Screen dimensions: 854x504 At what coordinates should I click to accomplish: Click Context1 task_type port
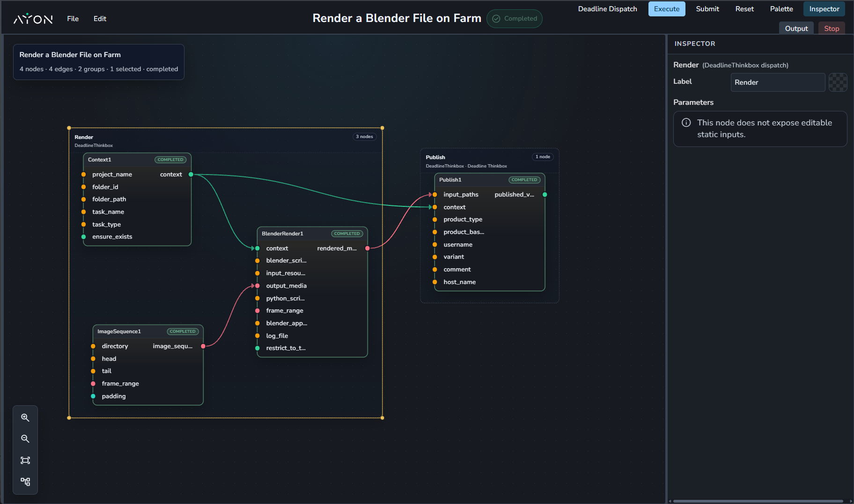[84, 225]
